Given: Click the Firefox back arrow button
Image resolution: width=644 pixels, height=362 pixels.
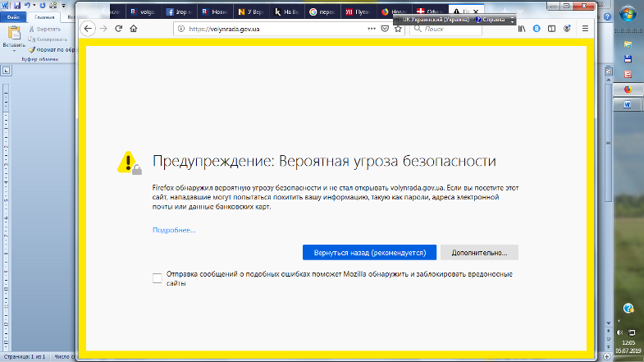Looking at the screenshot, I should [89, 29].
